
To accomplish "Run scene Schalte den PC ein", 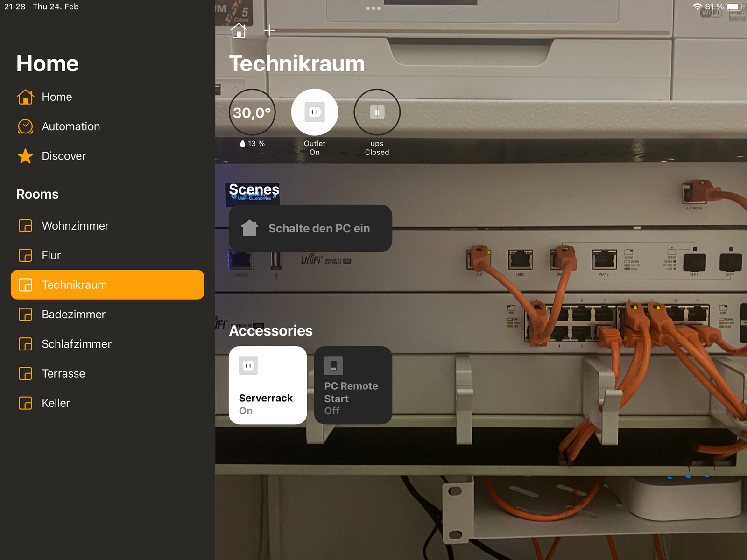I will (310, 228).
